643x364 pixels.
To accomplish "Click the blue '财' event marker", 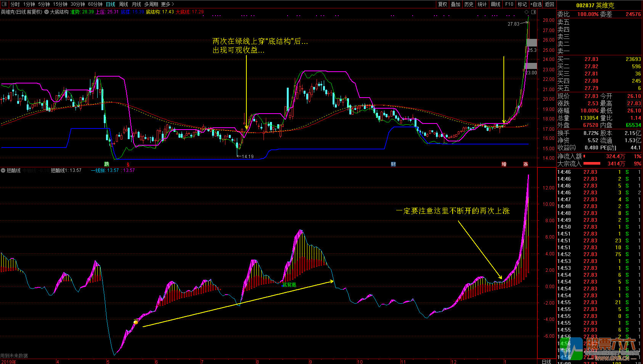I will coord(393,164).
